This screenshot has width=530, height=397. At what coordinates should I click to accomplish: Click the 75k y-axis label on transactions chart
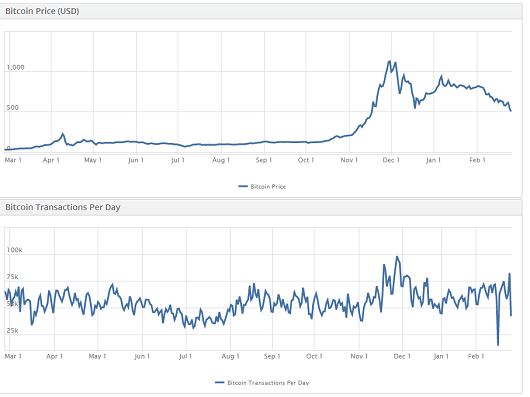(x=13, y=277)
